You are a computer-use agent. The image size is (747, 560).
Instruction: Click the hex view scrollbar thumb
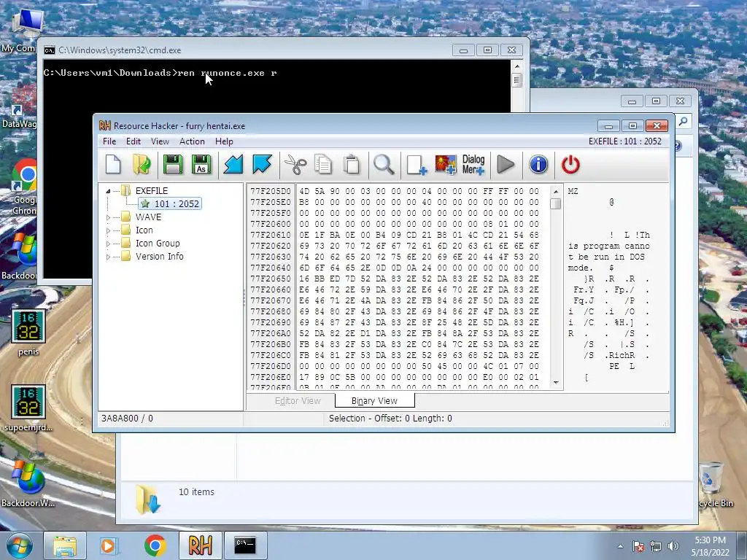pyautogui.click(x=555, y=204)
